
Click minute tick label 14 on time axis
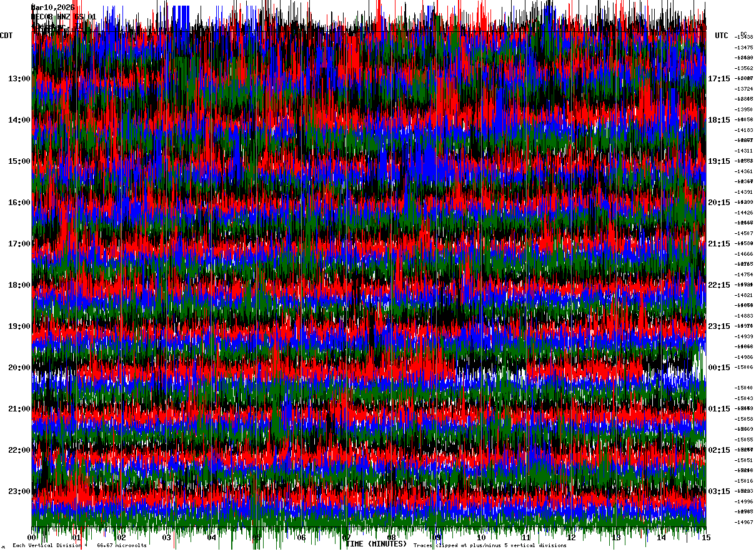point(662,538)
